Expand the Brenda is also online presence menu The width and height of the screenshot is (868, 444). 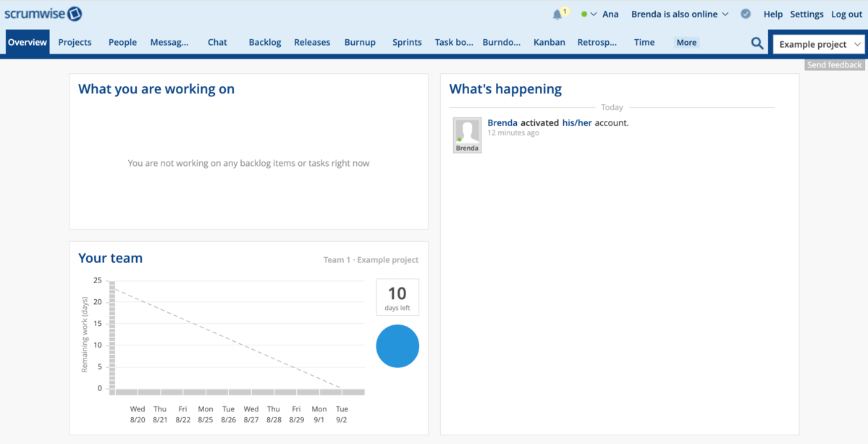[679, 14]
